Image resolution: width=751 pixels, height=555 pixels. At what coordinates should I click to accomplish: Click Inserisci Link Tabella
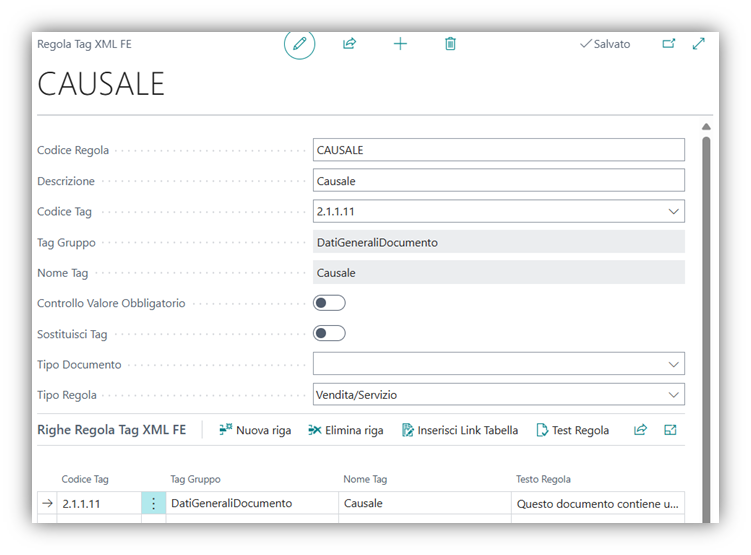click(460, 430)
